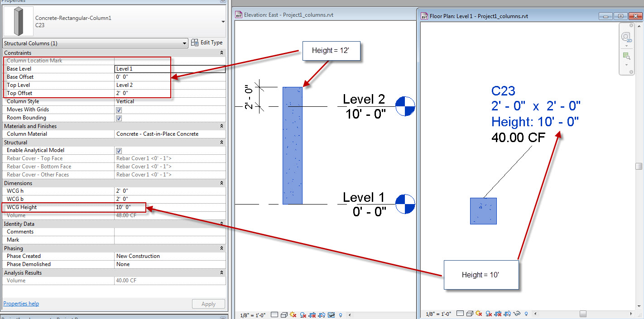Viewport: 644px width, 319px height.
Task: Click Reveal Hidden Elements lightbulb in elevation view
Action: pos(341,314)
